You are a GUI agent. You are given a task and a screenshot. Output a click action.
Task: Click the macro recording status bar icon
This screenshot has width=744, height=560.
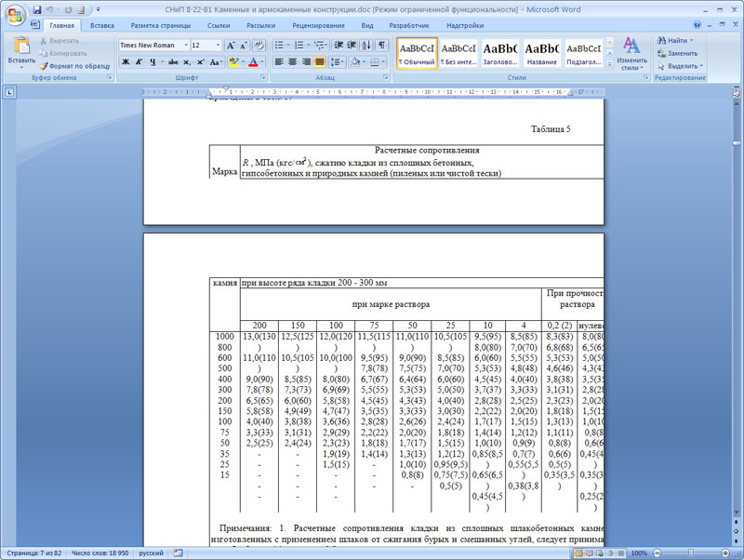(x=178, y=553)
